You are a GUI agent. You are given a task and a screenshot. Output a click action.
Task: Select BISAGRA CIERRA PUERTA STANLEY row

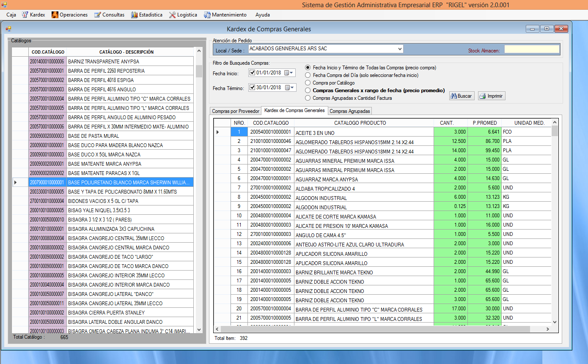tap(103, 312)
